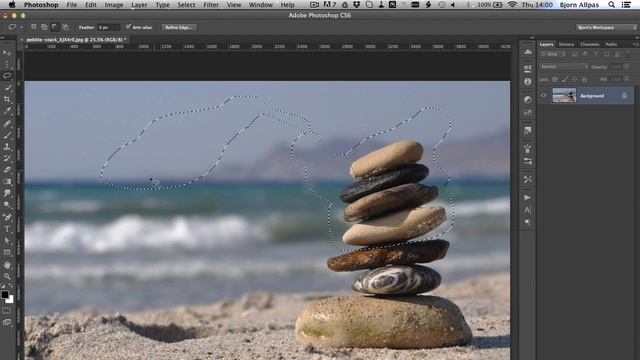640x360 pixels.
Task: Open the workspace switcher dropdown
Action: (x=606, y=27)
